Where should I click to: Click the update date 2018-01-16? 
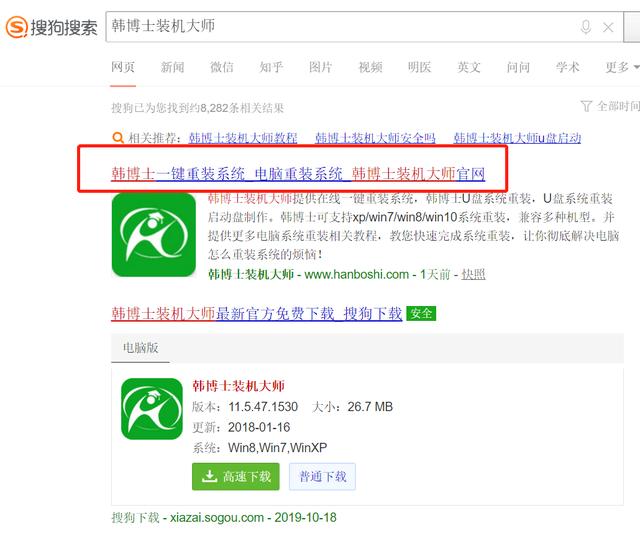[x=259, y=427]
